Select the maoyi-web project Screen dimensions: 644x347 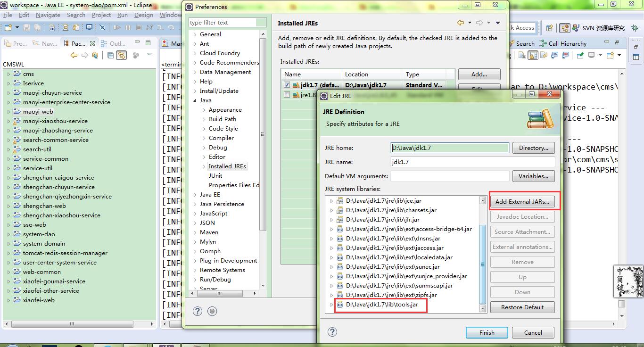38,112
